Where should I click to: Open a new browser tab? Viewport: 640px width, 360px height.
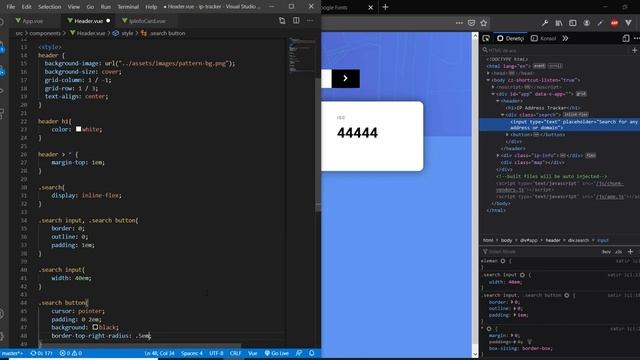click(x=385, y=7)
